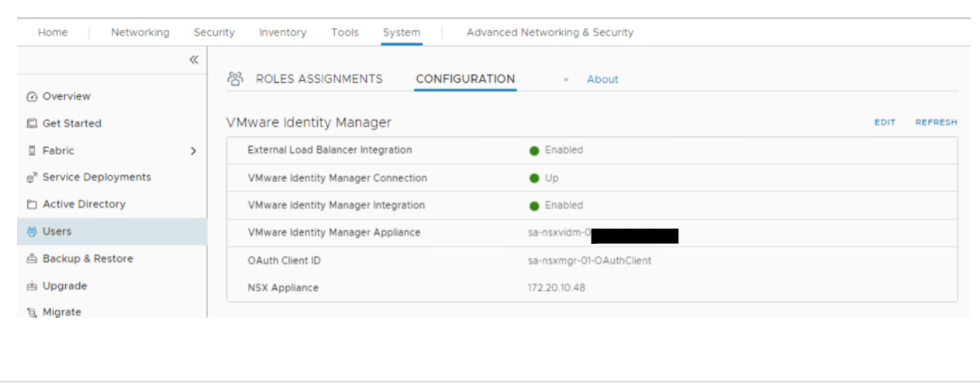Select the Configuration tab
The width and height of the screenshot is (980, 389).
click(x=465, y=79)
